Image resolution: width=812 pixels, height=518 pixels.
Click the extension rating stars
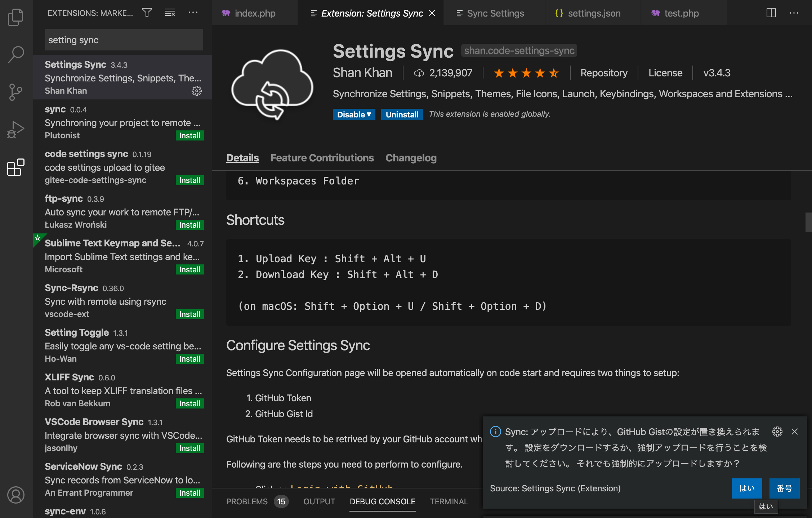(526, 73)
